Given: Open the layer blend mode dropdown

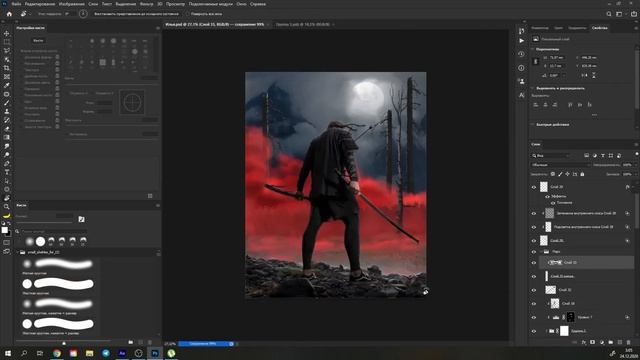Looking at the screenshot, I should [560, 165].
